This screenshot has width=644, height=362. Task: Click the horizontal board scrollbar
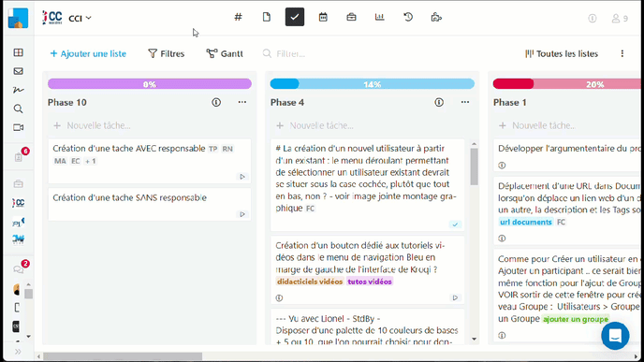[123, 356]
